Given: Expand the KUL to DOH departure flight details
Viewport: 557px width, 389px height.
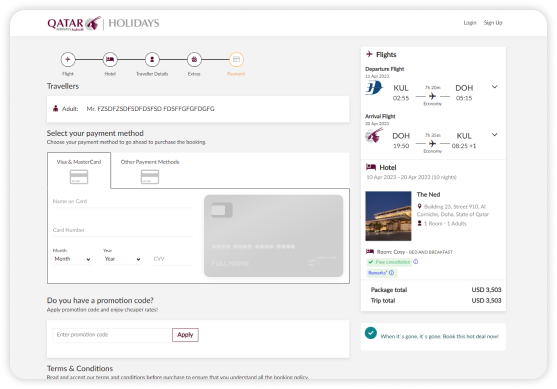Looking at the screenshot, I should click(x=494, y=87).
